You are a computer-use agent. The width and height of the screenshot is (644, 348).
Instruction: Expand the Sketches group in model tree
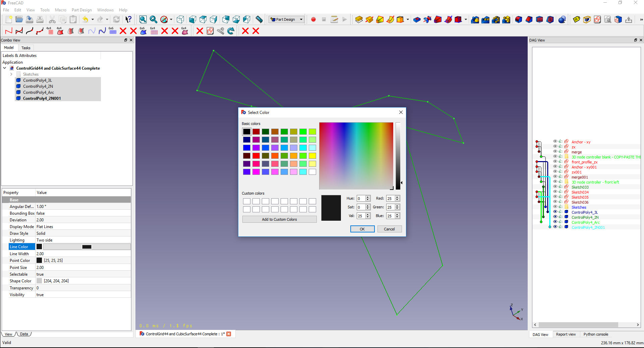[11, 74]
